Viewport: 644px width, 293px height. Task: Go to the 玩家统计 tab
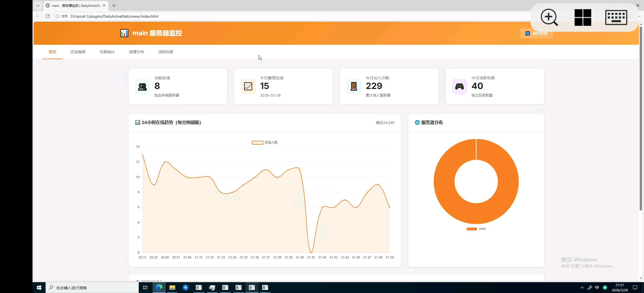coord(107,52)
